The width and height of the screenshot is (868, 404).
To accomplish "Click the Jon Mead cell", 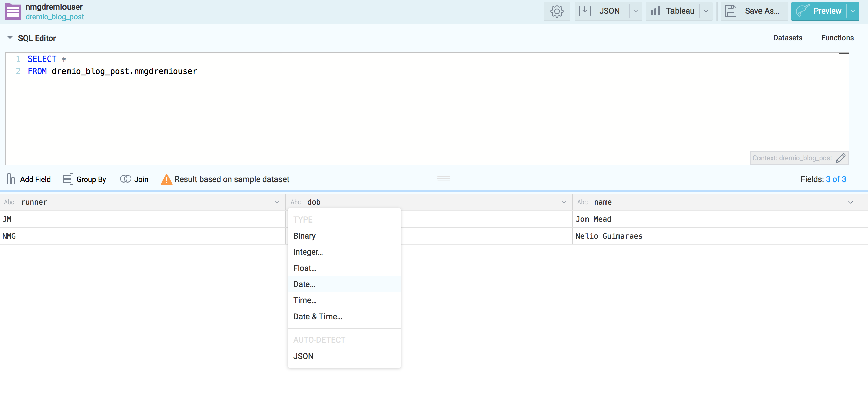I will point(715,219).
